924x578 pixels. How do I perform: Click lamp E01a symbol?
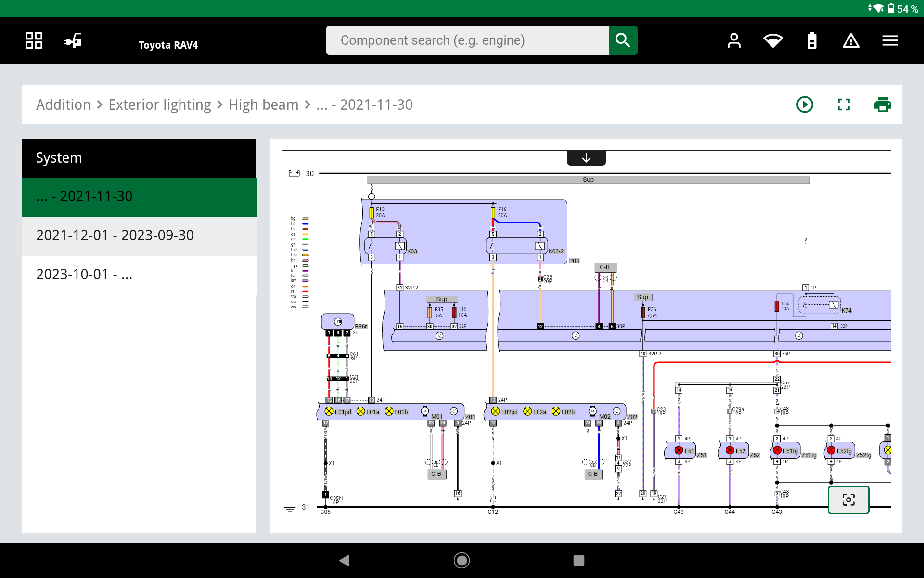pyautogui.click(x=361, y=411)
